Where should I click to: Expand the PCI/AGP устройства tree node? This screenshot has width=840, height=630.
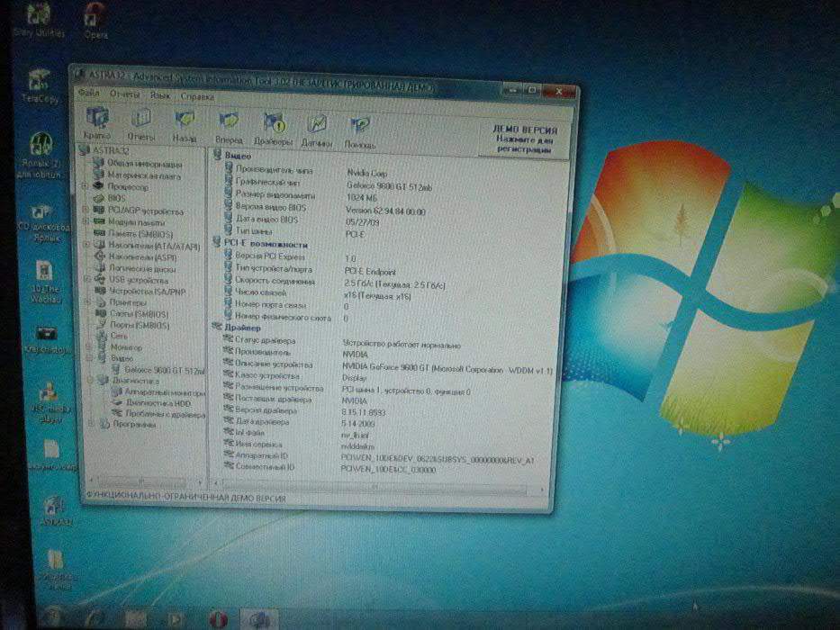[86, 210]
